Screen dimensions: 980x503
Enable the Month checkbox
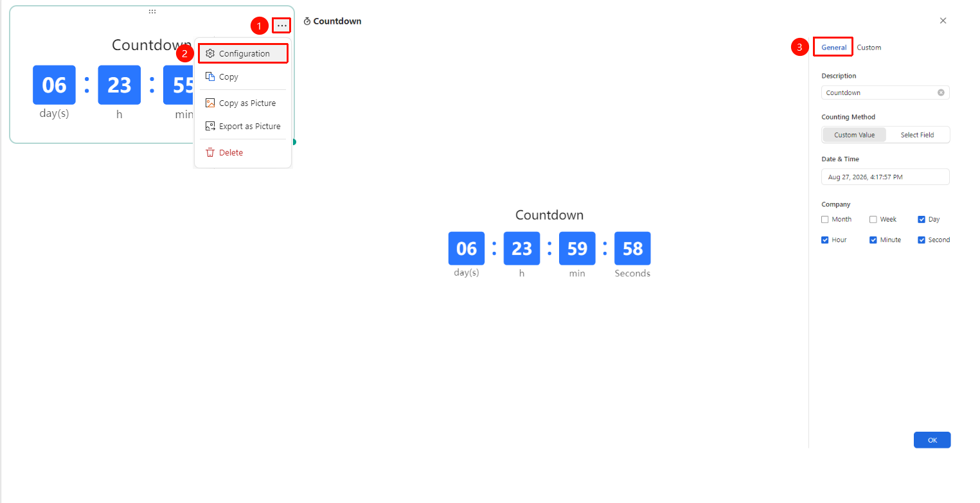click(825, 220)
